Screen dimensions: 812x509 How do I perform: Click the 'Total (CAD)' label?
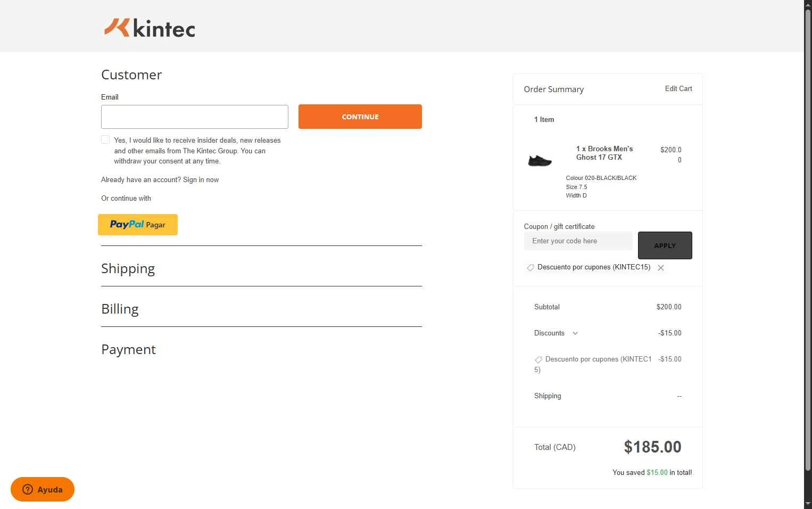(555, 447)
